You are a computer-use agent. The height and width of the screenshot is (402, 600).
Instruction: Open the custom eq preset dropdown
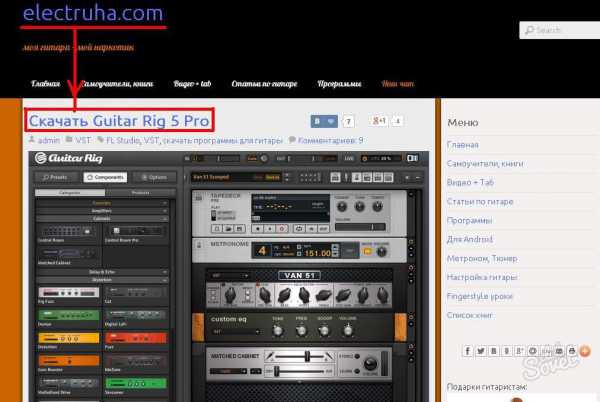pos(236,332)
